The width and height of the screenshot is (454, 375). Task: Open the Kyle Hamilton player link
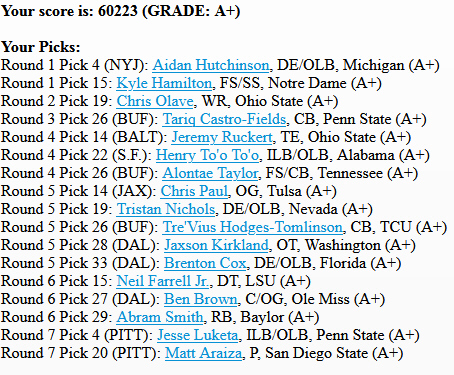coord(164,83)
